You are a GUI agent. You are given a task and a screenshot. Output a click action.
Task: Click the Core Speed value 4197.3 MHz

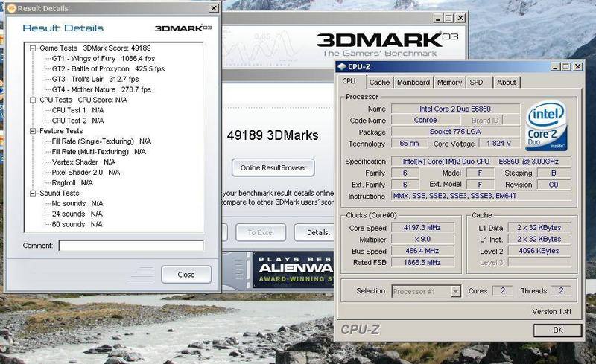[x=422, y=228]
